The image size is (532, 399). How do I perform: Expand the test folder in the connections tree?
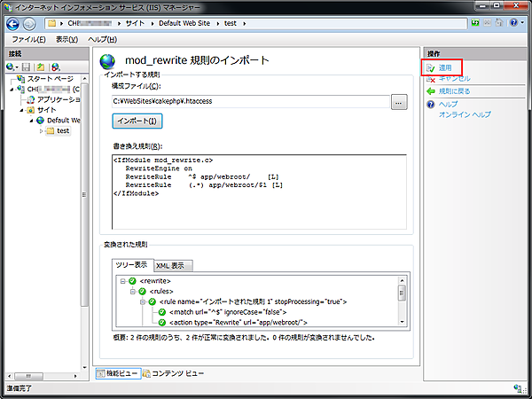pos(41,131)
